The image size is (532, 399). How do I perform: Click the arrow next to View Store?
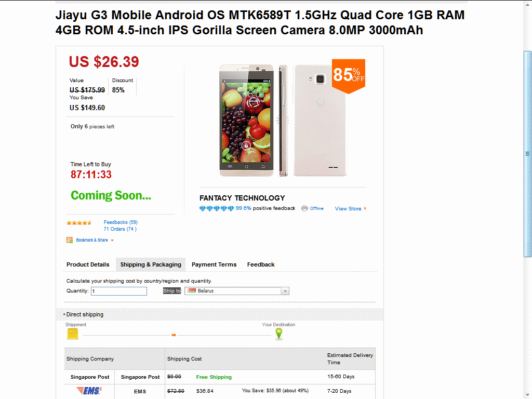(x=365, y=208)
